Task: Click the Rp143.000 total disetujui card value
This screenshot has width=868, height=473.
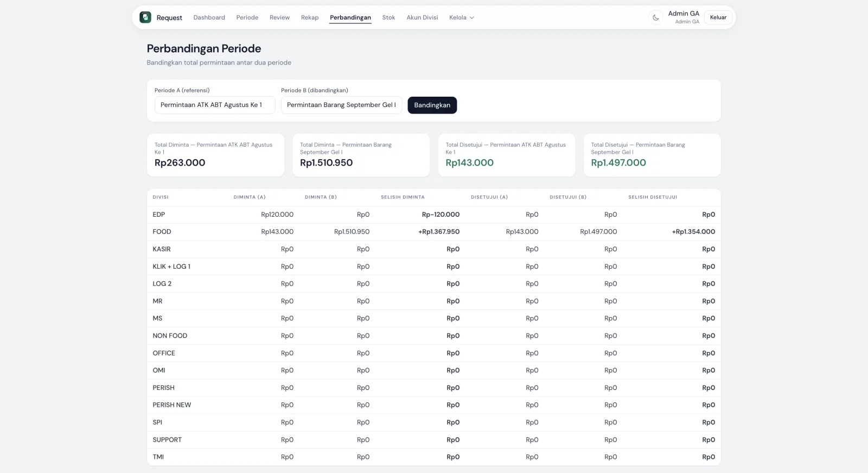Action: click(x=470, y=163)
